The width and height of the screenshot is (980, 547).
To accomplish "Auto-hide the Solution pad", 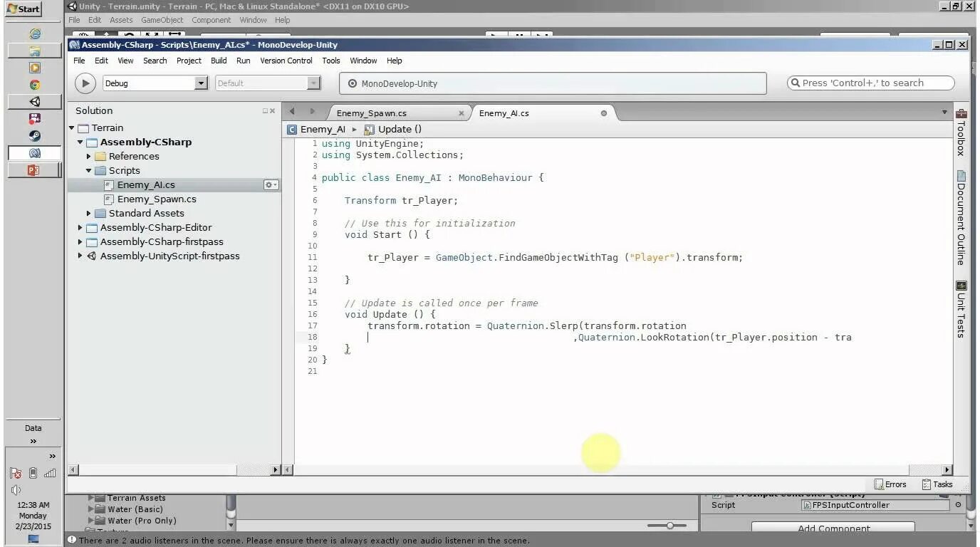I will [x=265, y=111].
